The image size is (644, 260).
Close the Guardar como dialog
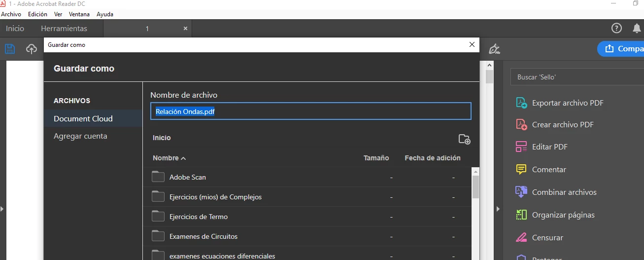(472, 44)
